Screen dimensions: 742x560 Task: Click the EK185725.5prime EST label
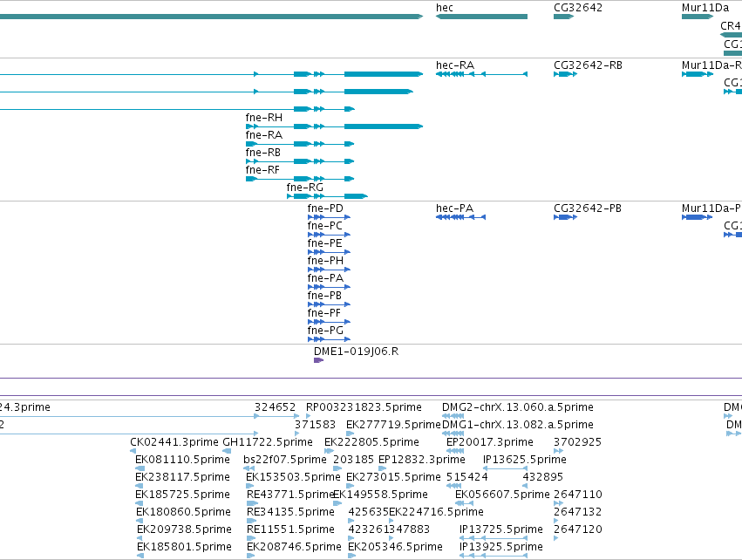pyautogui.click(x=182, y=495)
